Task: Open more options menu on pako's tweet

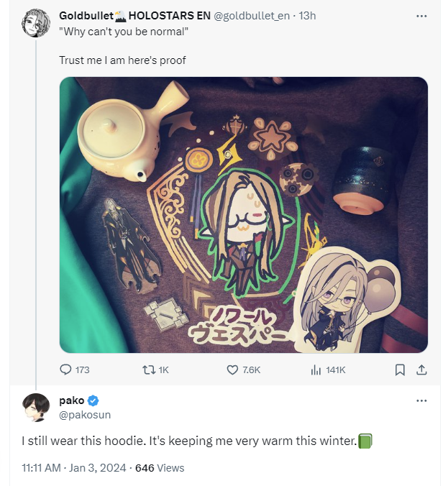Action: pyautogui.click(x=421, y=400)
